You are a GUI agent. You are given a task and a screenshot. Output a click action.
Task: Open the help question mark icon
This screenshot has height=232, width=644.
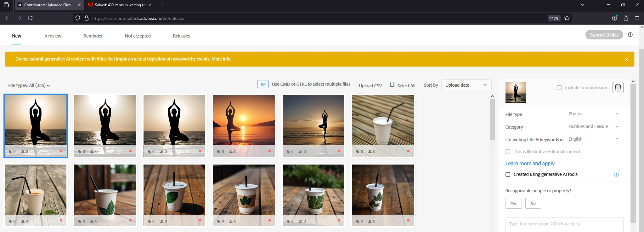630,35
